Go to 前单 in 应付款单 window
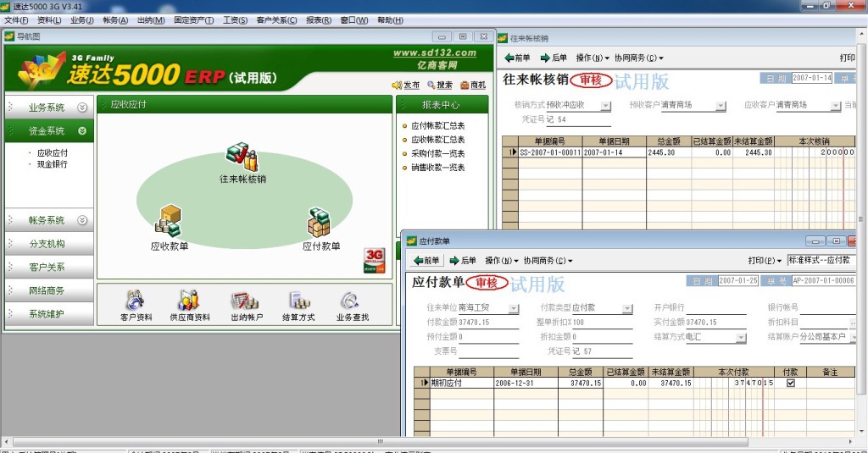Viewport: 868px width, 453px height. [x=426, y=261]
